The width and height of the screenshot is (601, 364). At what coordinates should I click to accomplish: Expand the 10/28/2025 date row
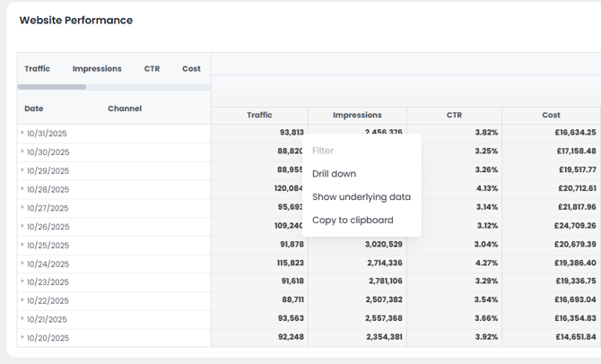coord(22,188)
